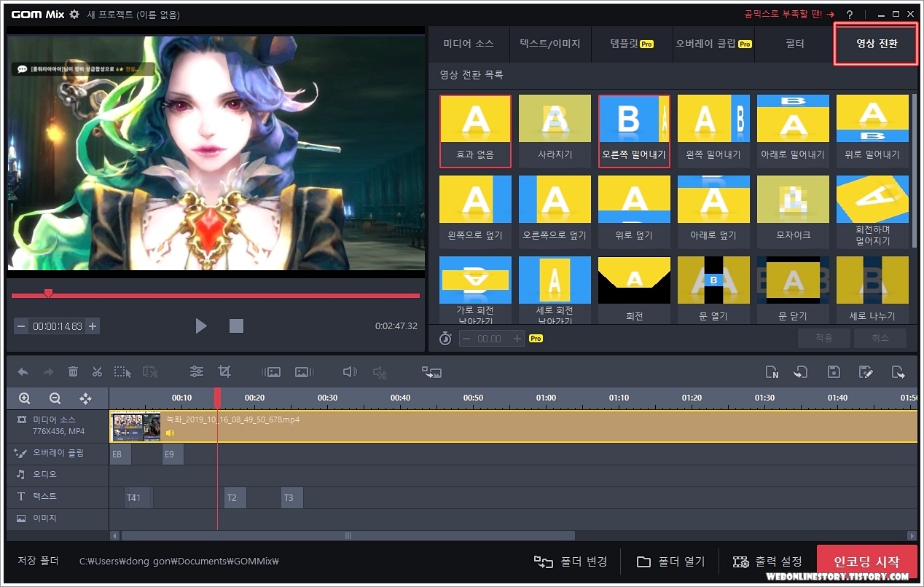This screenshot has width=924, height=587.
Task: Open the help question mark icon
Action: (850, 15)
